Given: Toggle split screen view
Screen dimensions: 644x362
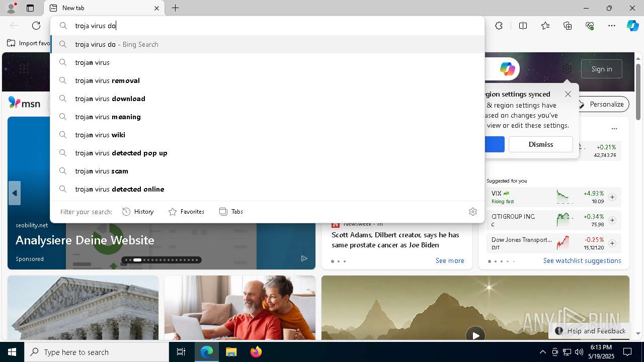Looking at the screenshot, I should coord(523,26).
